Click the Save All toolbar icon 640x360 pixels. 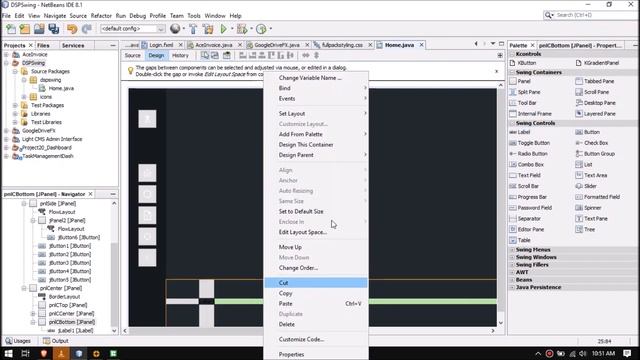(x=53, y=29)
